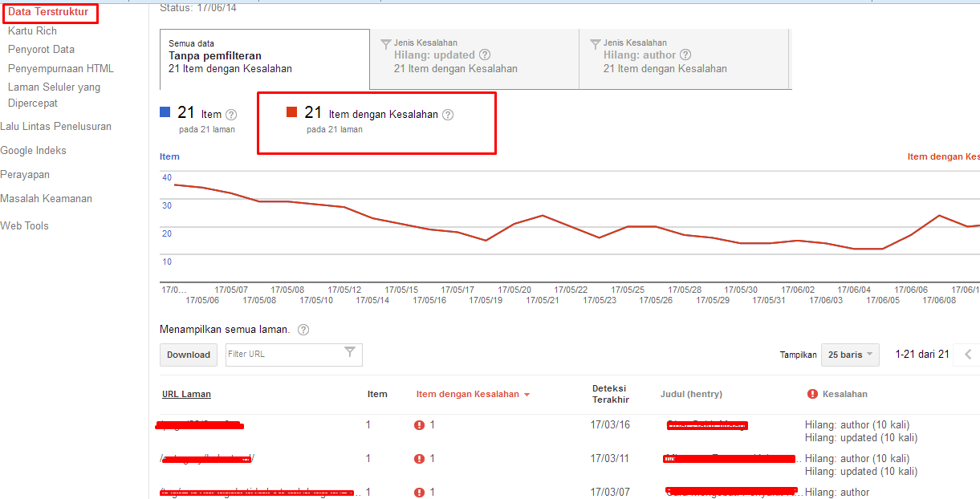This screenshot has height=499, width=980.
Task: Select the Hilang: author filter tab
Action: coord(685,59)
